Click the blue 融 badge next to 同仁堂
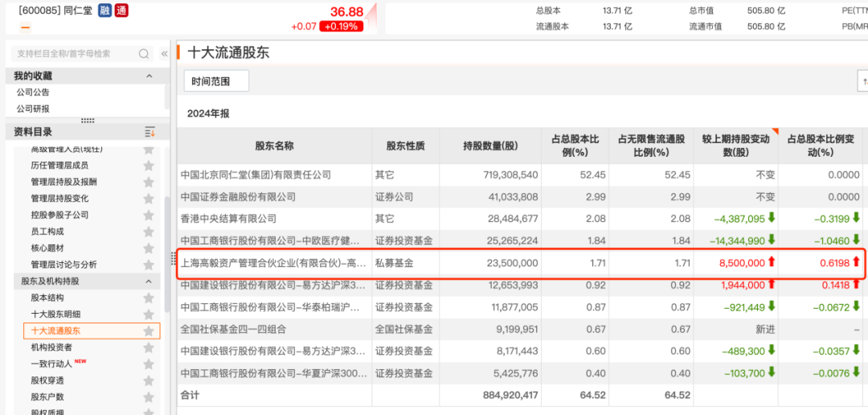Viewport: 868px width, 415px height. [104, 11]
